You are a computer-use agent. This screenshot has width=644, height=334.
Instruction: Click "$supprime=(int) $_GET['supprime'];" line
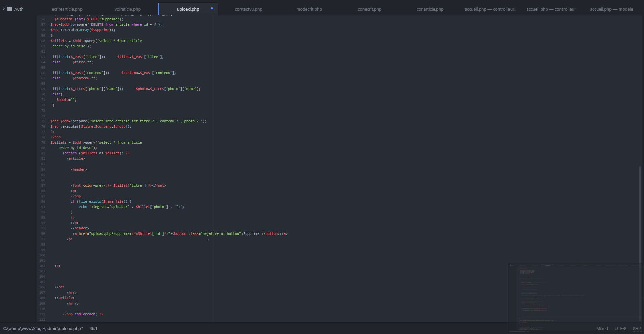click(89, 19)
